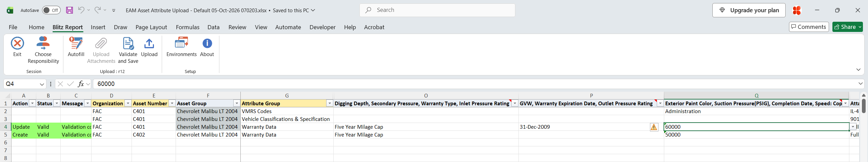Switch to the Page Layout tab
The height and width of the screenshot is (162, 868).
pos(151,27)
